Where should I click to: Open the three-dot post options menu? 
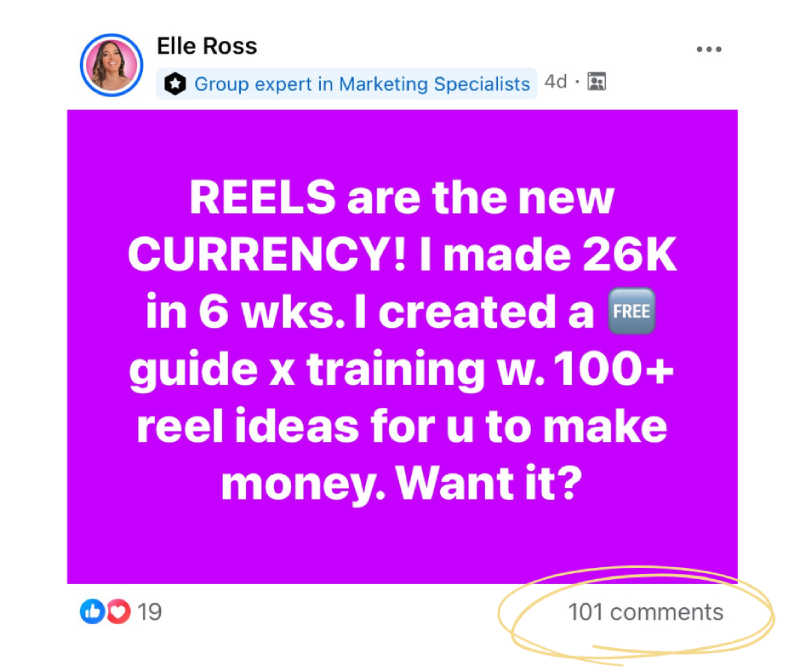(x=709, y=49)
